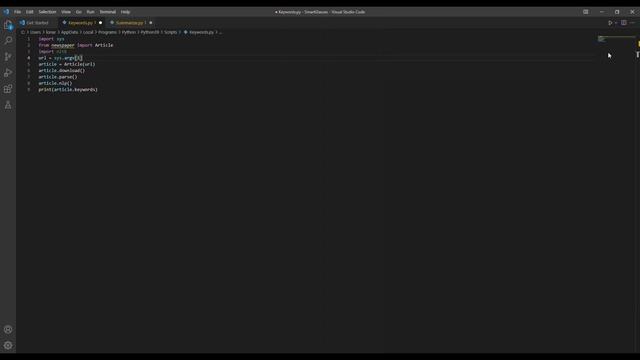Place cursor on 'import sys' line
Image resolution: width=640 pixels, height=360 pixels.
click(51, 39)
